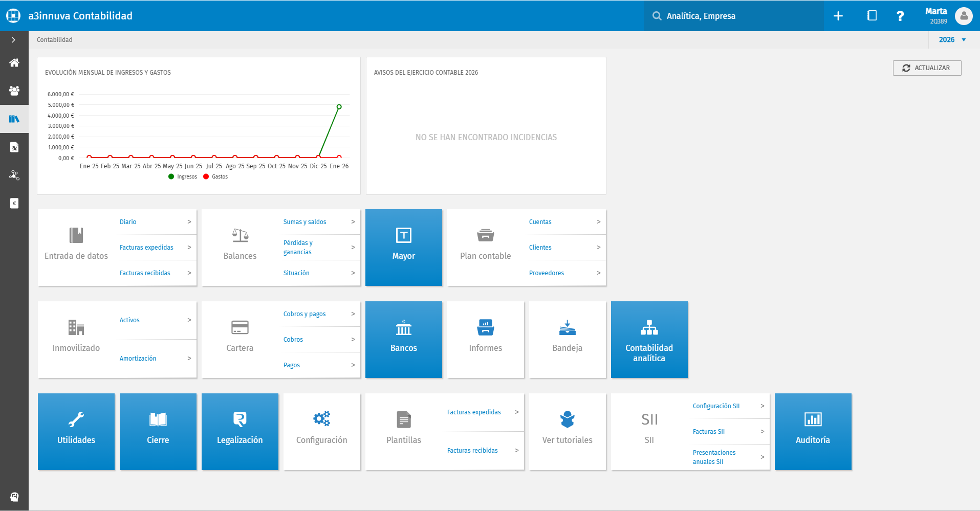980x511 pixels.
Task: Open Contabilidad analítica
Action: coord(649,339)
